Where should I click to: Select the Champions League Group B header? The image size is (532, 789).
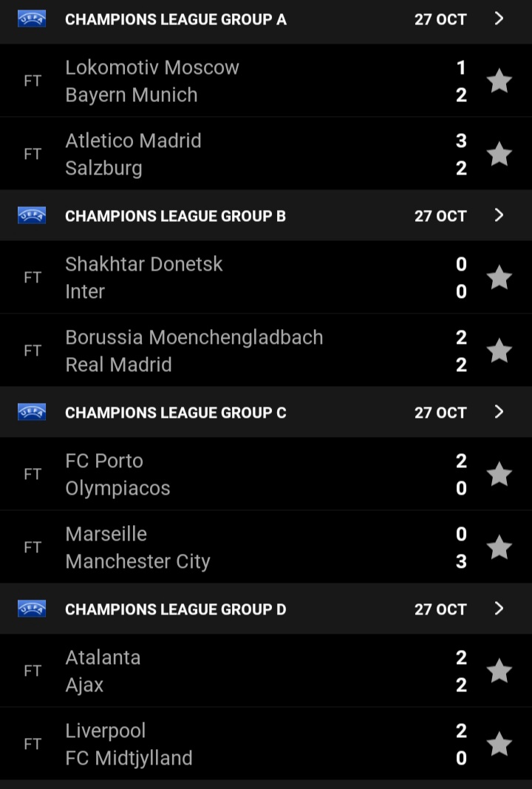click(266, 215)
